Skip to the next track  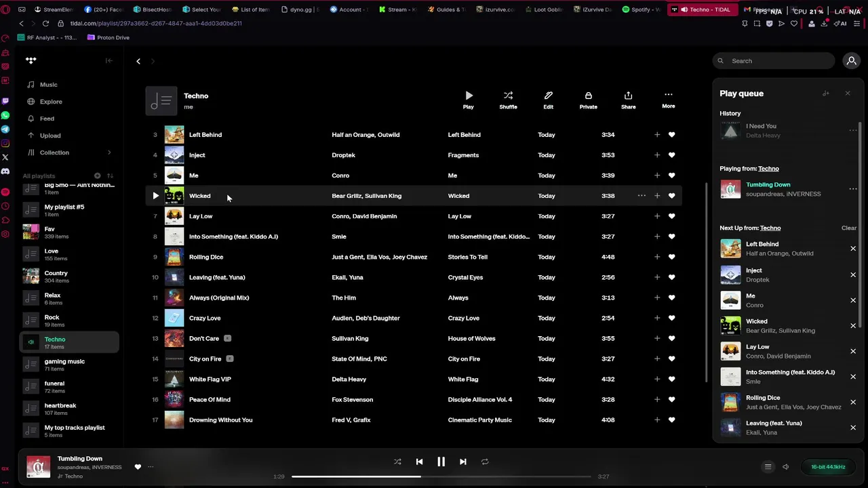pyautogui.click(x=463, y=462)
